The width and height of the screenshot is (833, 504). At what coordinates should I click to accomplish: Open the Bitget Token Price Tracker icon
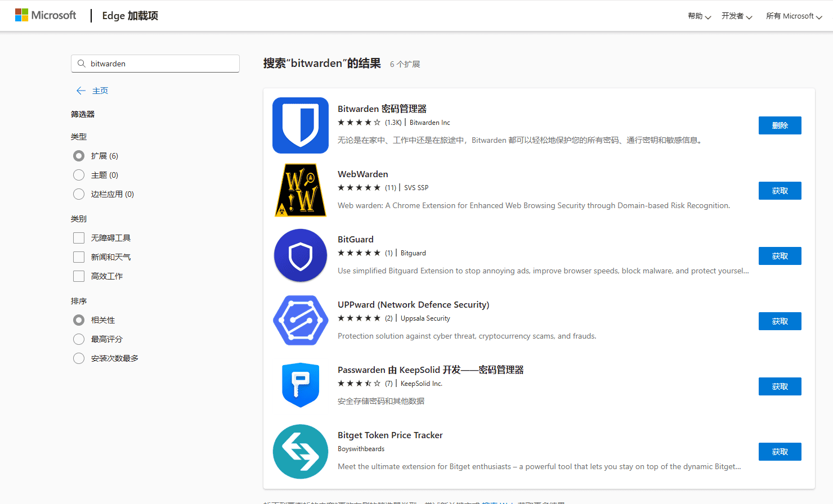(x=301, y=452)
